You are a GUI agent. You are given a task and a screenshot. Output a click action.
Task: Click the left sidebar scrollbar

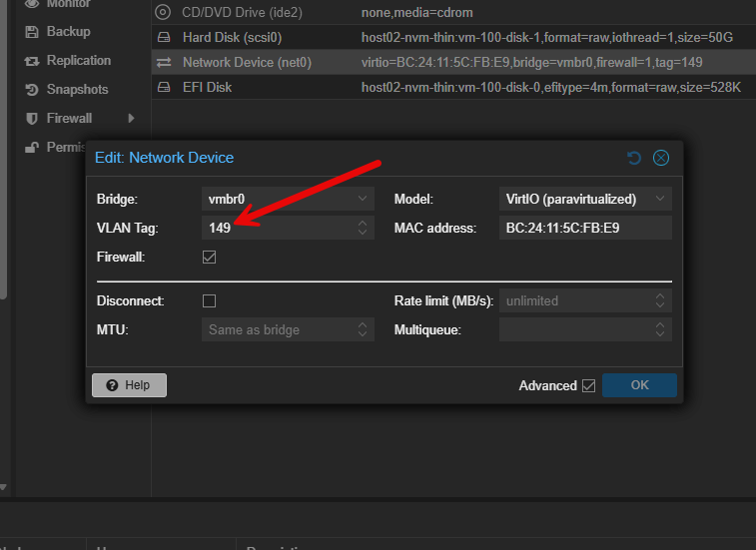click(x=3, y=150)
